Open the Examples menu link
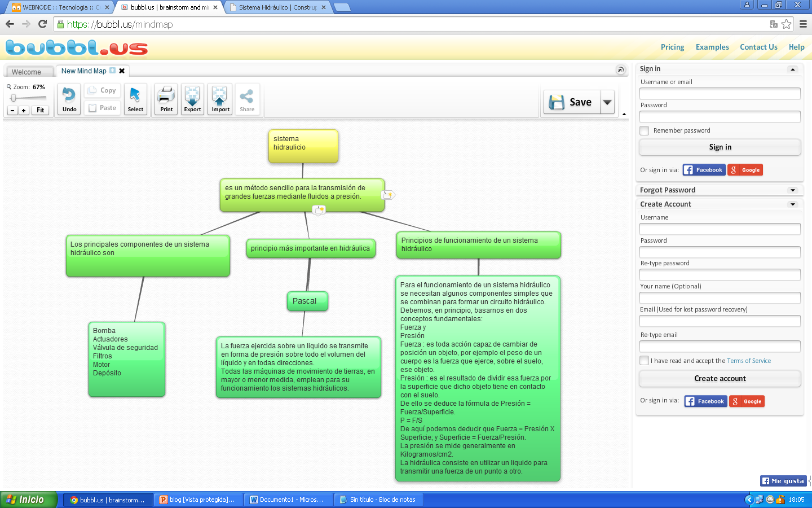 (x=712, y=47)
